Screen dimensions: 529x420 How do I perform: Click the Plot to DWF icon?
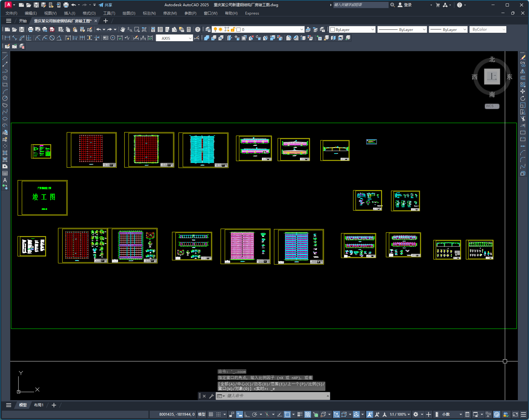pos(52,29)
